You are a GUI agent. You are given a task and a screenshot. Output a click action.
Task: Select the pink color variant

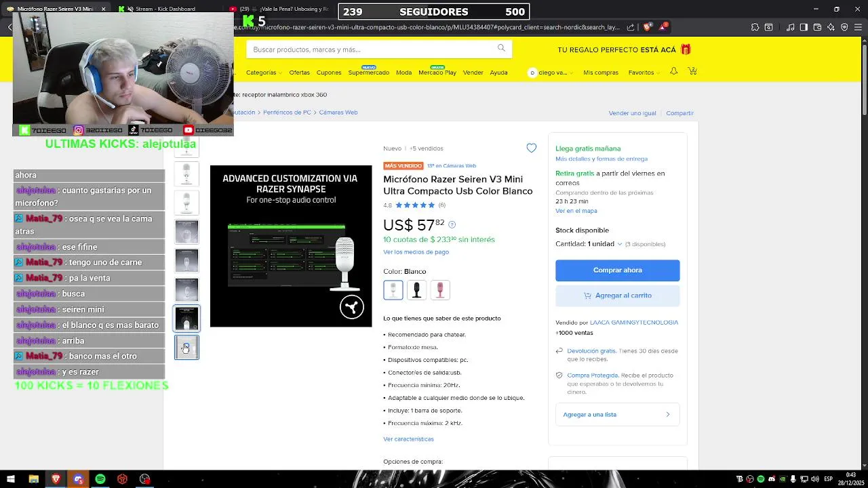click(440, 290)
